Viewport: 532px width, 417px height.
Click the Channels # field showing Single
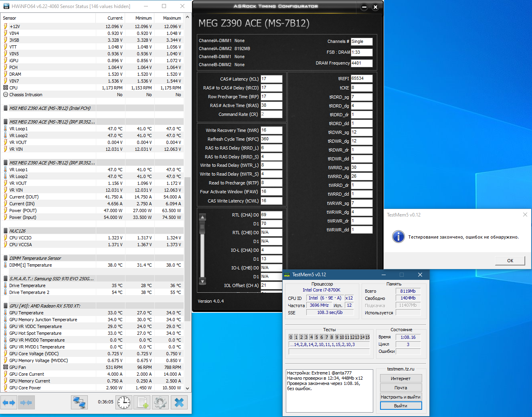[362, 42]
